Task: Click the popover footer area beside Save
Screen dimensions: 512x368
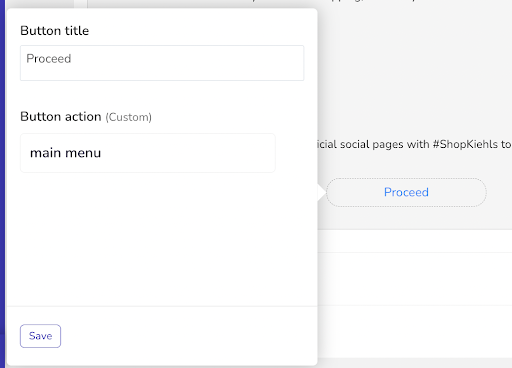Action: tap(189, 336)
